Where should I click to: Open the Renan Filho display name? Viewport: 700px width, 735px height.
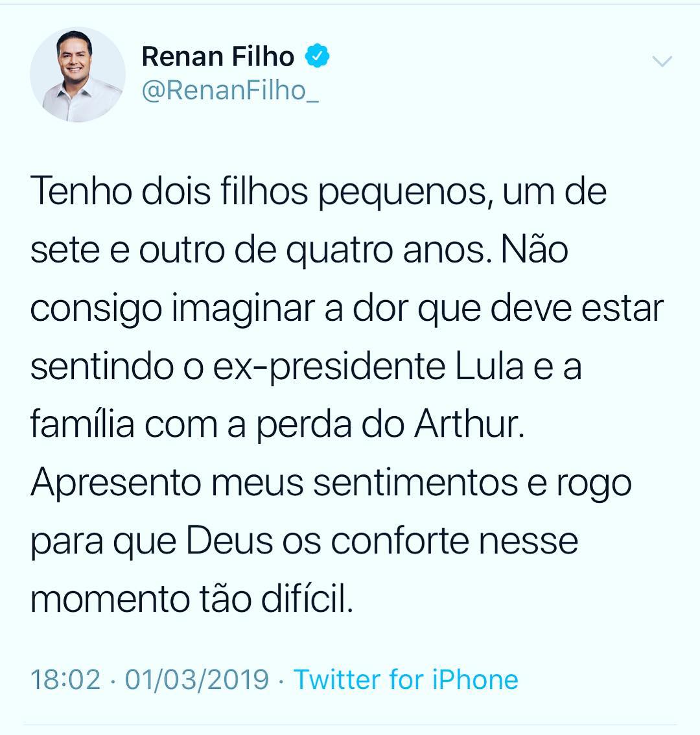[x=218, y=57]
